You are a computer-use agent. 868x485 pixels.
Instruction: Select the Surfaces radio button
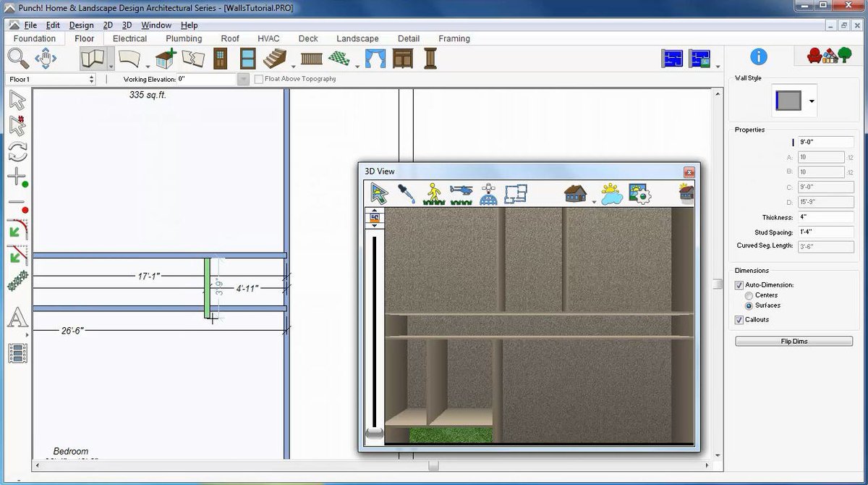[x=748, y=305]
